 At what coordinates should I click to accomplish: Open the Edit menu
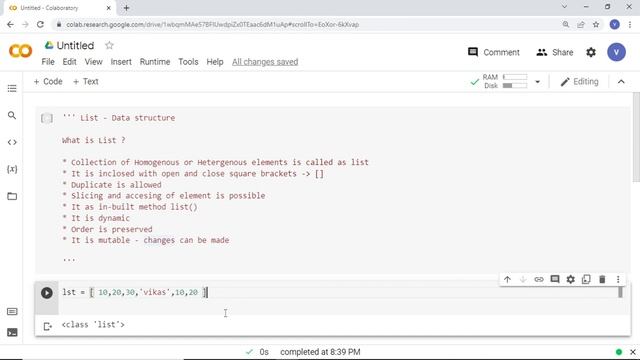[69, 62]
